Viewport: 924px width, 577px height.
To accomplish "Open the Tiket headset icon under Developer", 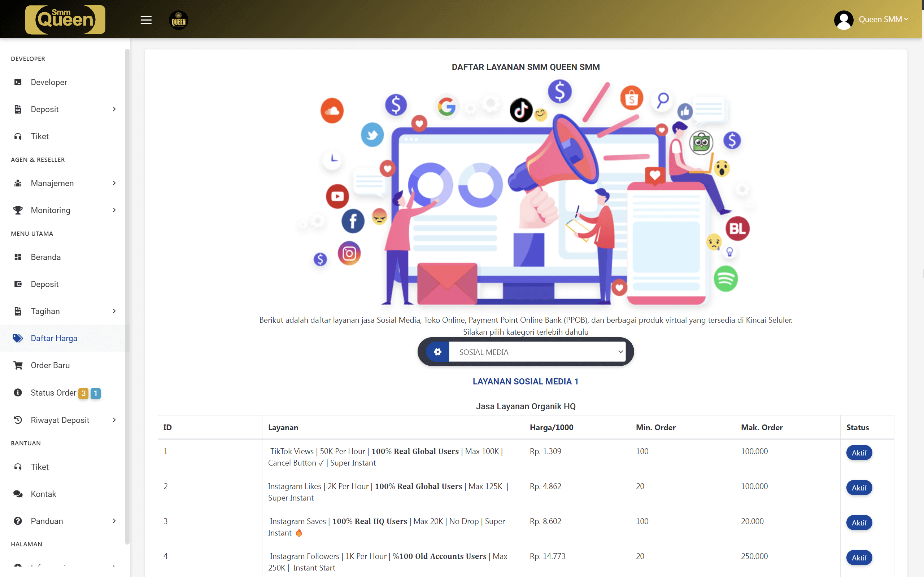I will coord(18,136).
